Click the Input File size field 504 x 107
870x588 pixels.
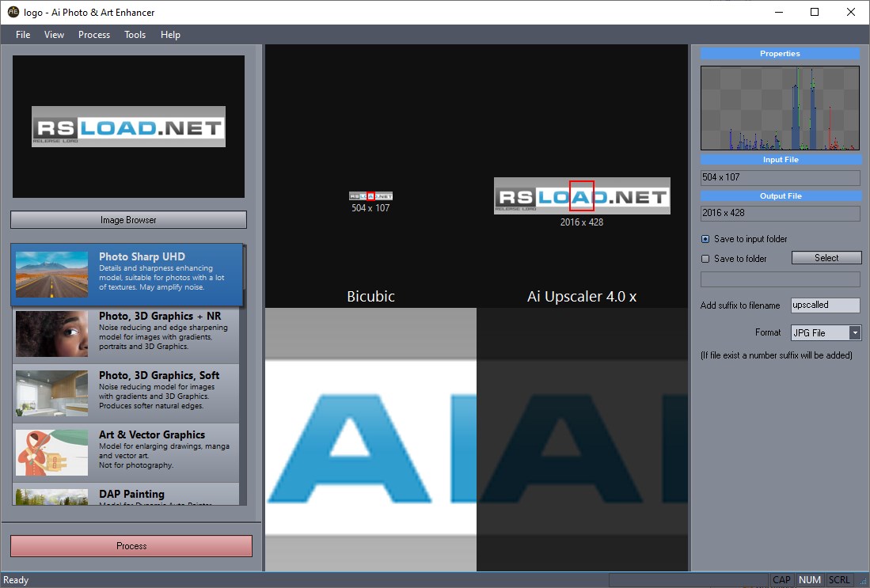point(780,177)
